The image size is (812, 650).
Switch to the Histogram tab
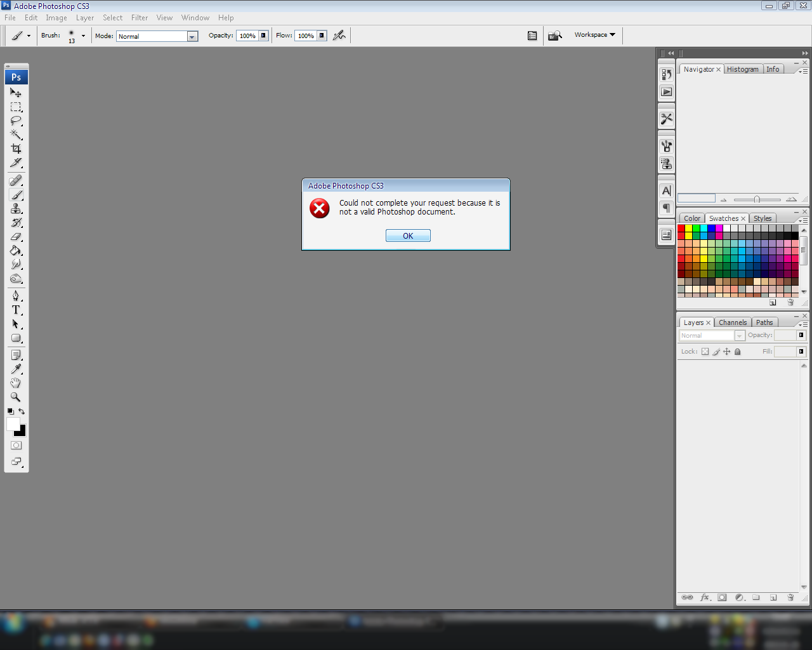(742, 69)
